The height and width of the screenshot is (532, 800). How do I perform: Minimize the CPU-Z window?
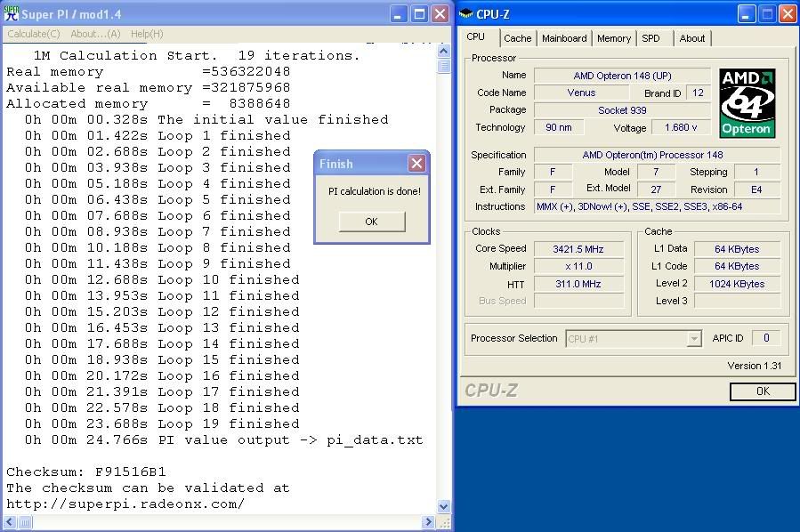(746, 13)
